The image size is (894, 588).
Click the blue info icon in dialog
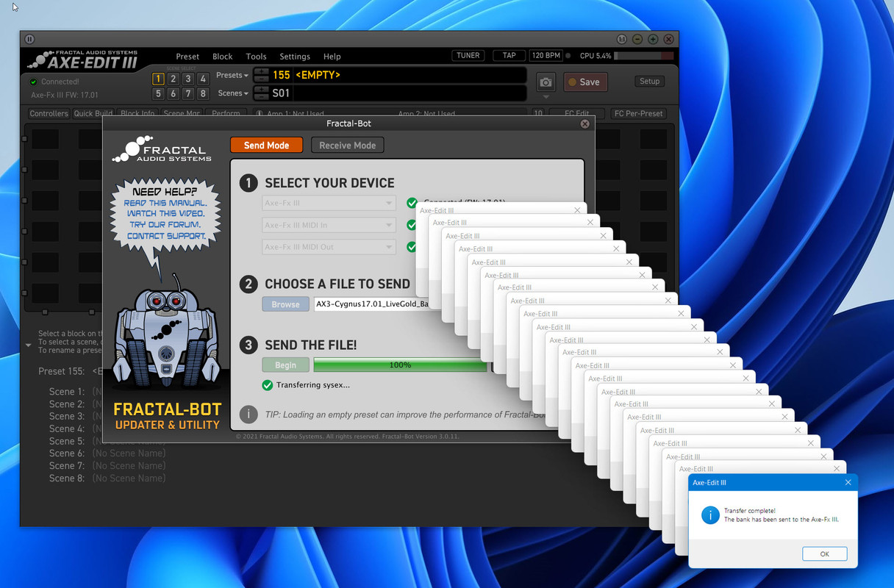(x=709, y=515)
